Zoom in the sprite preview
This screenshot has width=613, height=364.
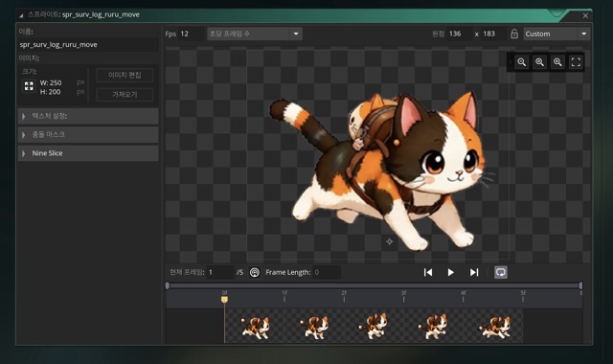[x=557, y=62]
